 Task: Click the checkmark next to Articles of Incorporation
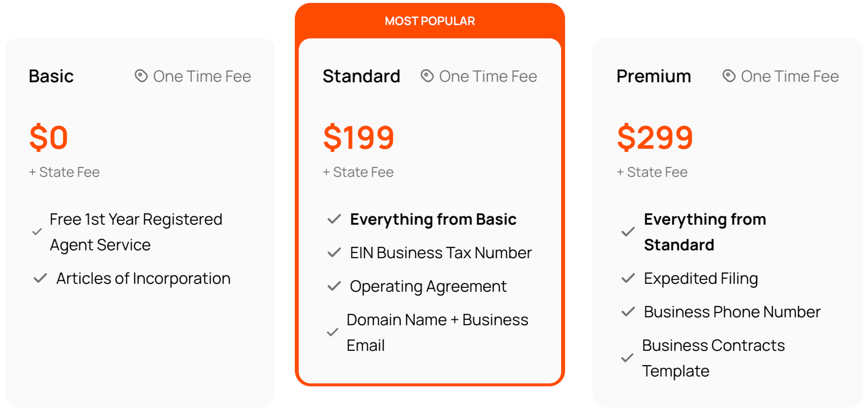[x=39, y=278]
